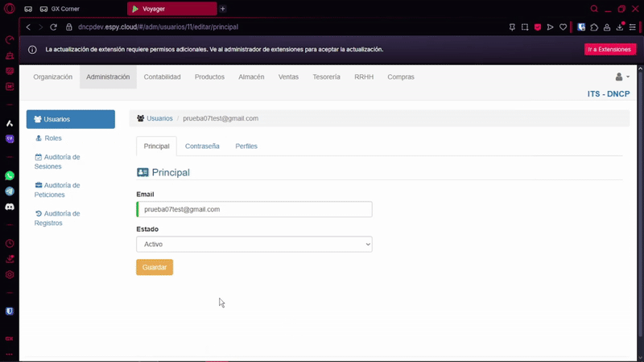Open Discord from the sidebar
This screenshot has height=362, width=644.
pos(10,207)
